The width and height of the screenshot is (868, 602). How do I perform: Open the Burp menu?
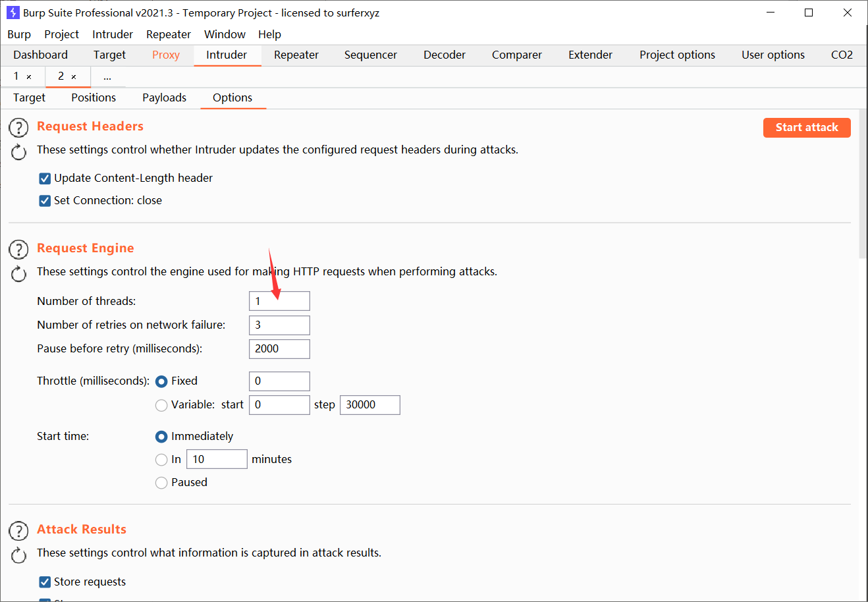click(19, 34)
